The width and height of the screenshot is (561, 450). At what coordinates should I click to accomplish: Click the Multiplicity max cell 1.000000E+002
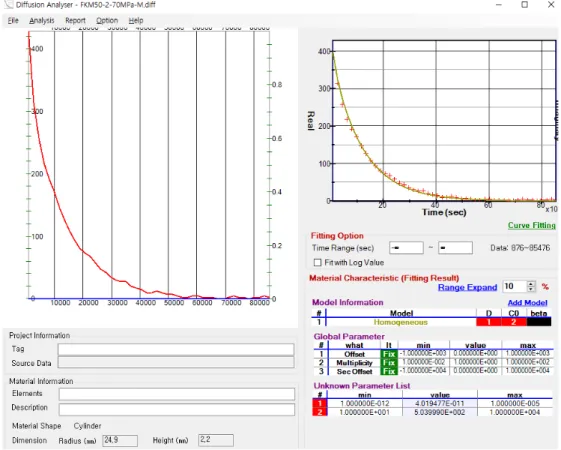tap(527, 362)
